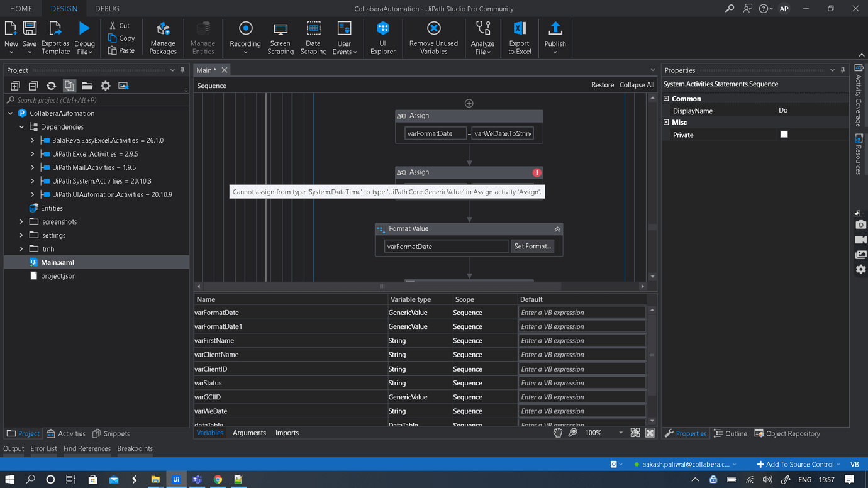868x488 pixels.
Task: Open the zoom percentage dropdown
Action: pyautogui.click(x=620, y=433)
